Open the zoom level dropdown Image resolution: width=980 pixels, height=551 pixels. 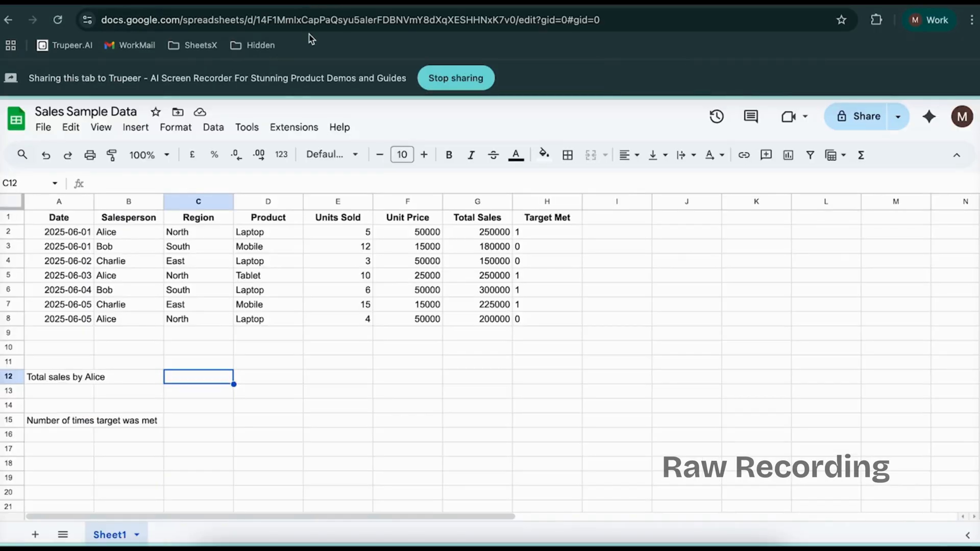pyautogui.click(x=149, y=155)
